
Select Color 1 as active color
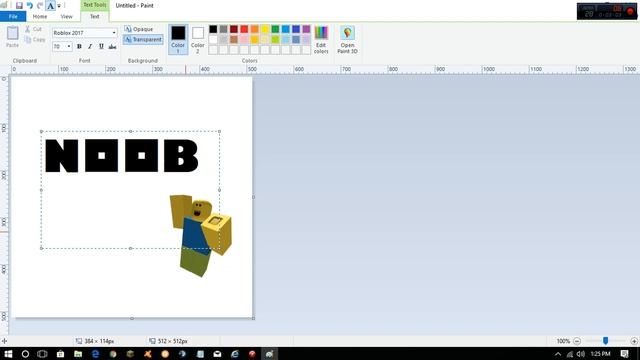(178, 40)
